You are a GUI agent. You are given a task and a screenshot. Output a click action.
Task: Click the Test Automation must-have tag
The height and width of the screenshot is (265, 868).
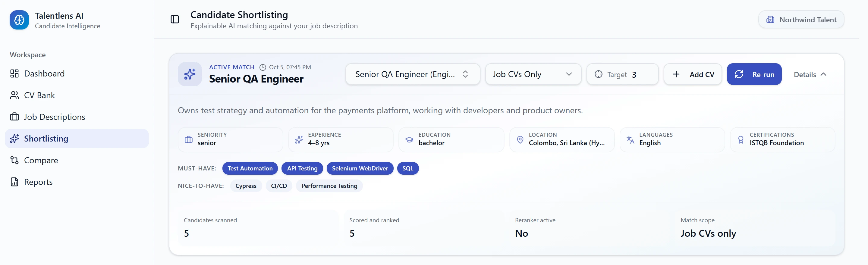[x=250, y=168]
